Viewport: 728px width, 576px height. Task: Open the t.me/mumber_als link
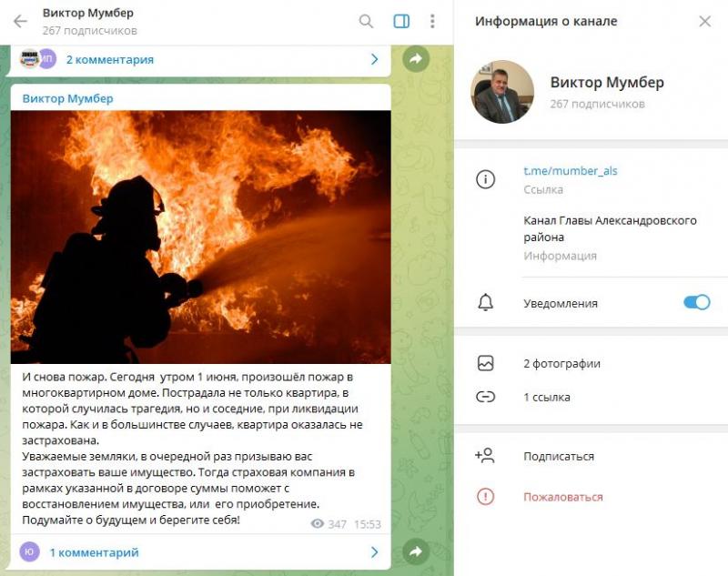click(571, 171)
